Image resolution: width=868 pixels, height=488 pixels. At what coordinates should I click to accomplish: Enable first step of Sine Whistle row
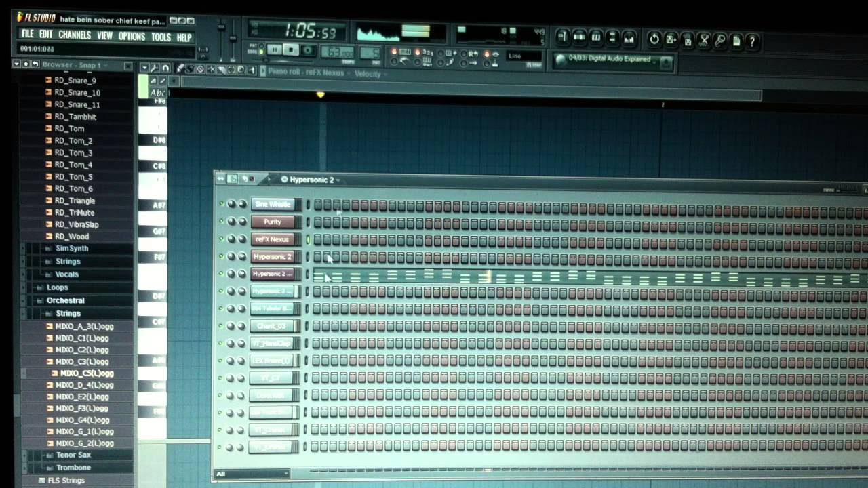318,205
